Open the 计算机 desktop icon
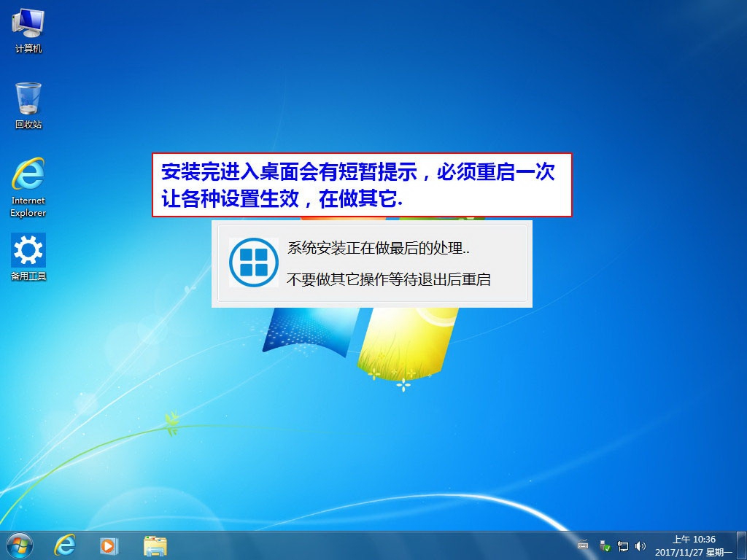This screenshot has height=560, width=747. [28, 31]
